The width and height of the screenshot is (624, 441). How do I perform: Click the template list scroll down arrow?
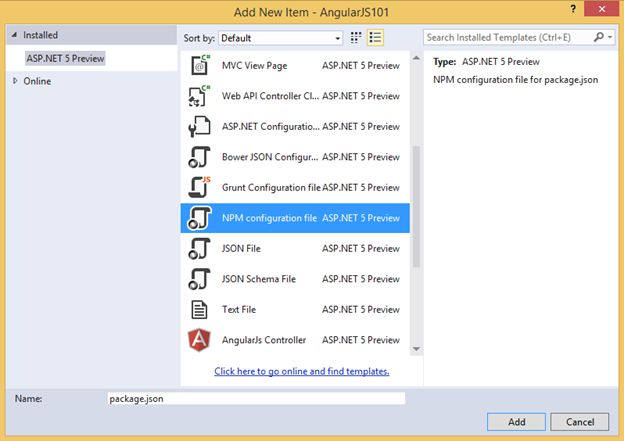[x=416, y=349]
